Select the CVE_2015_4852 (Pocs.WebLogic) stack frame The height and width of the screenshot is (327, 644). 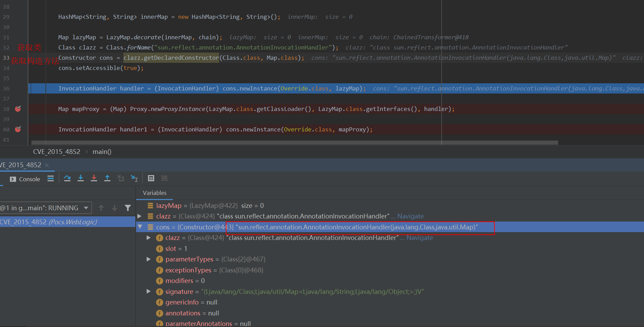point(68,222)
